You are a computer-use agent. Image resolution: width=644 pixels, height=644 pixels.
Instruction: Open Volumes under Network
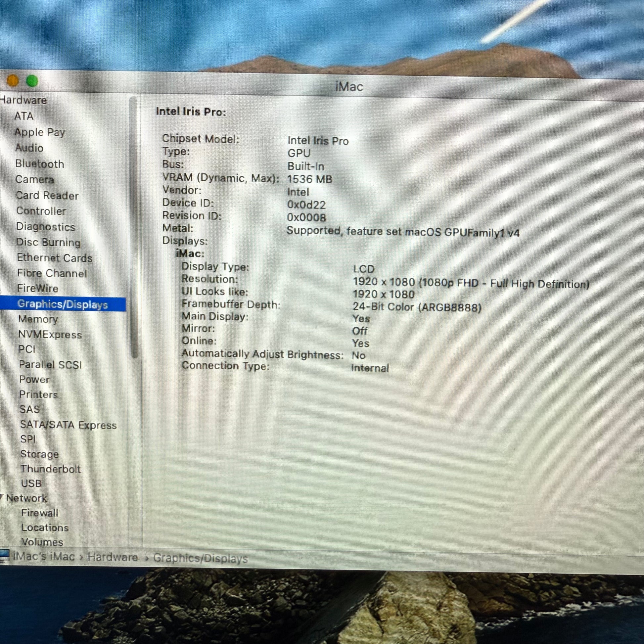[x=42, y=542]
